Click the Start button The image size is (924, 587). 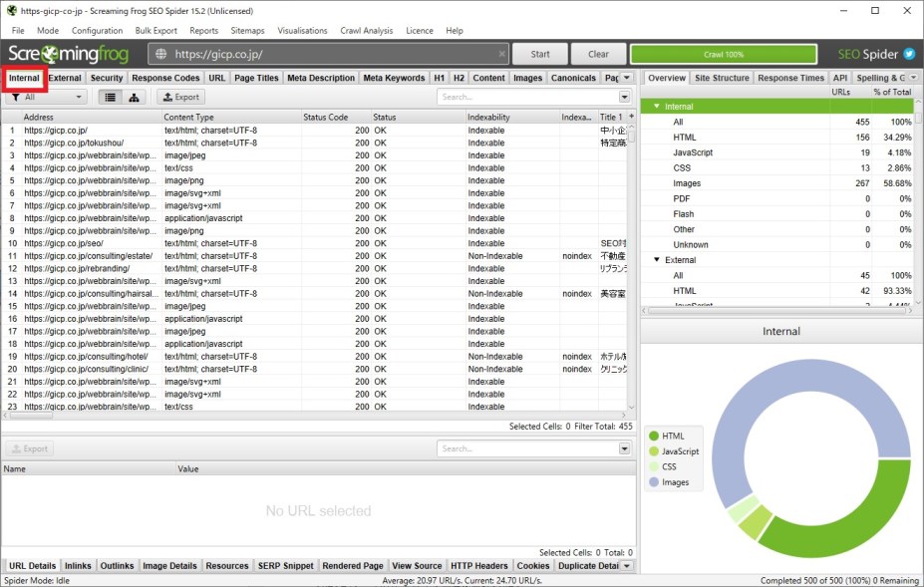(x=540, y=54)
